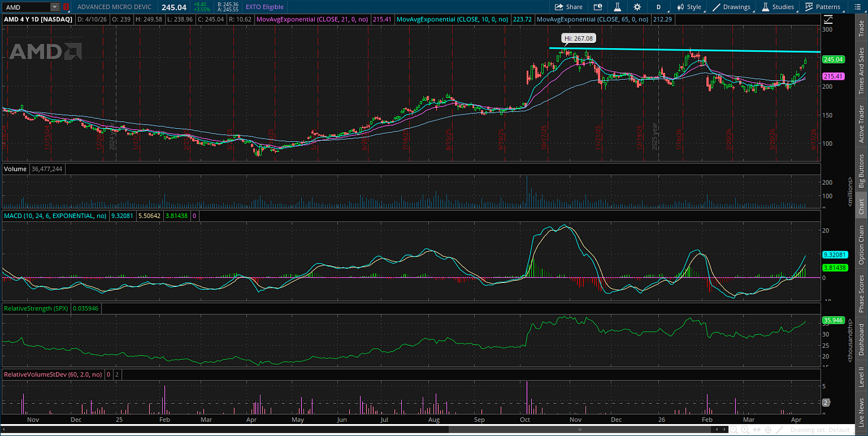This screenshot has width=868, height=436.
Task: Toggle the price axis scale icon
Action: [x=828, y=19]
